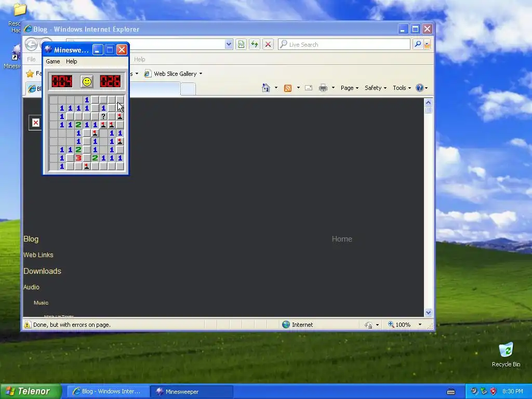The height and width of the screenshot is (399, 532).
Task: Expand the Print dropdown arrow
Action: 333,88
